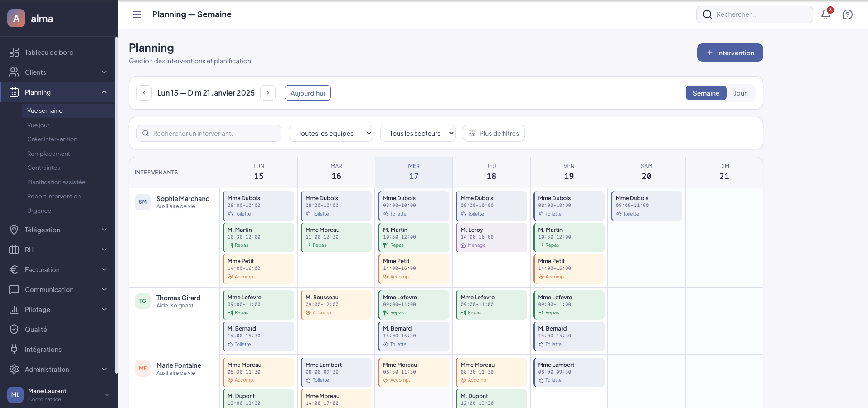
Task: Click the + Intervention button
Action: (x=730, y=53)
